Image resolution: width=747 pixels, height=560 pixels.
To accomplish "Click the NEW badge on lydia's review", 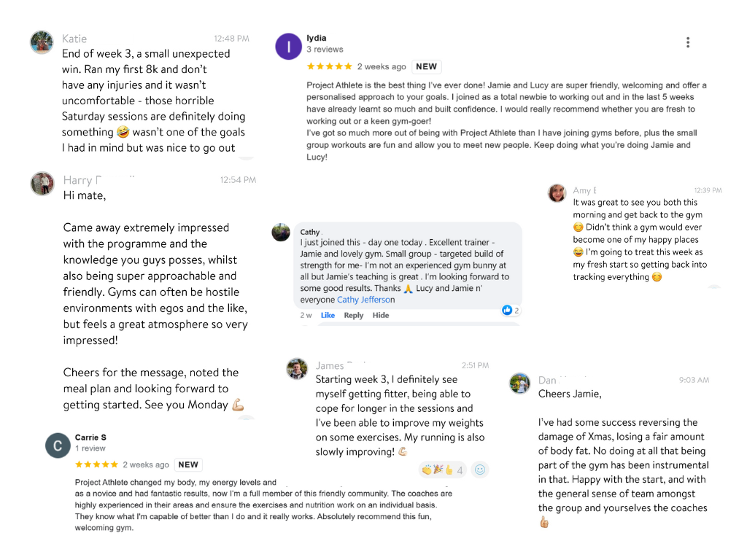I will [x=426, y=66].
